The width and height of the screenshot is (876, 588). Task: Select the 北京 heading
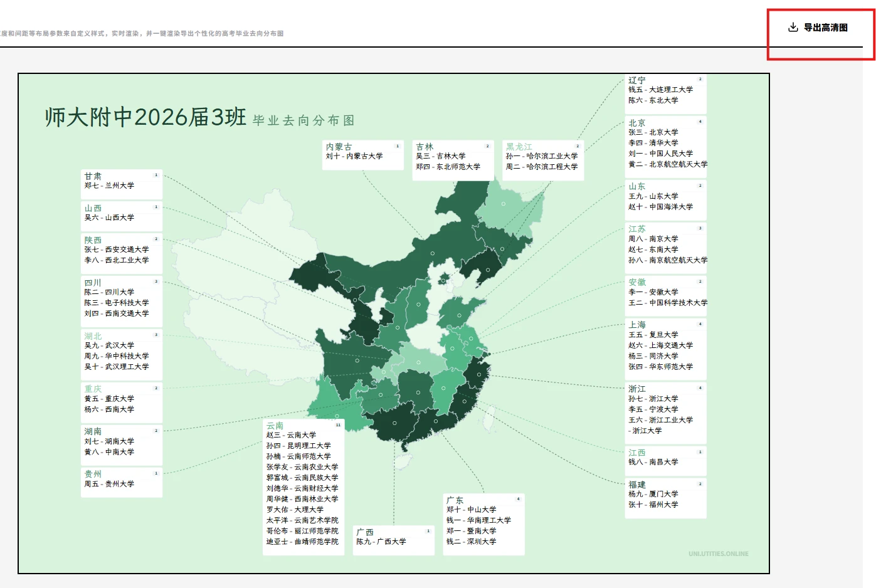(x=637, y=123)
